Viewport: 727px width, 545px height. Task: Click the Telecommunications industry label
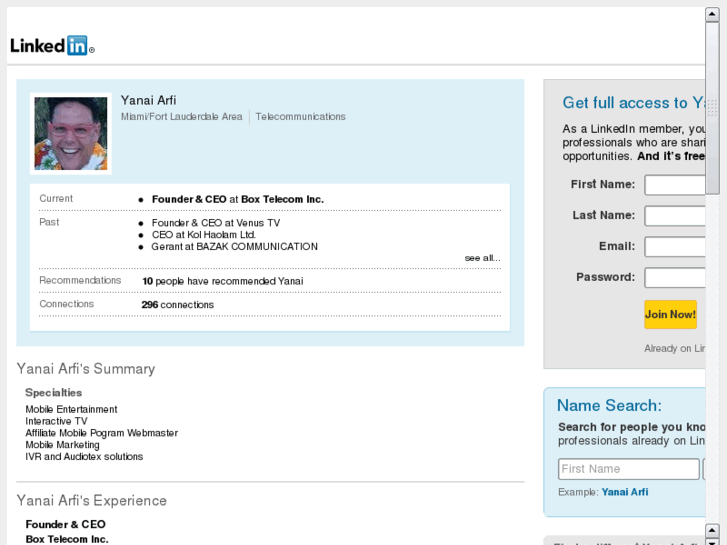[x=300, y=117]
